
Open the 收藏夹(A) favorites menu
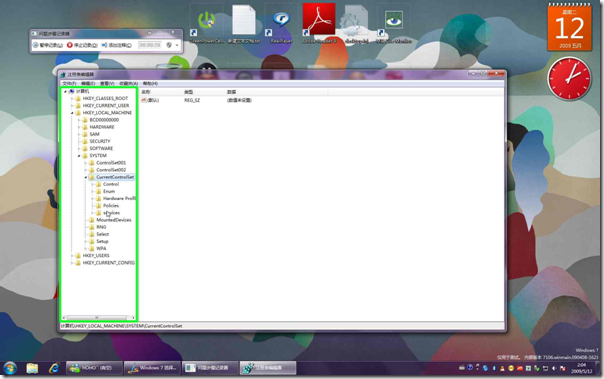[x=129, y=83]
